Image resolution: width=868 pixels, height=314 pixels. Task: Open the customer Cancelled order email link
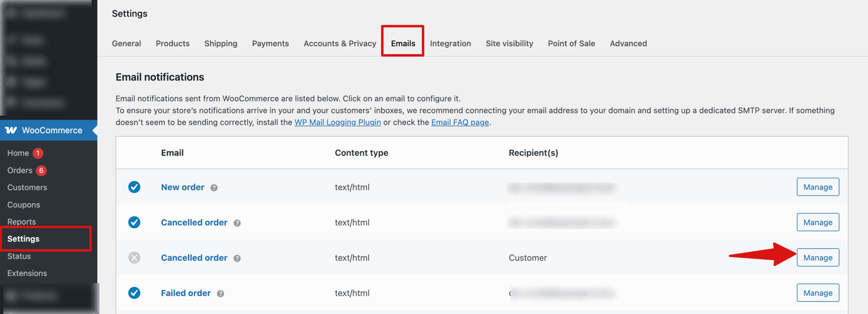pyautogui.click(x=194, y=258)
